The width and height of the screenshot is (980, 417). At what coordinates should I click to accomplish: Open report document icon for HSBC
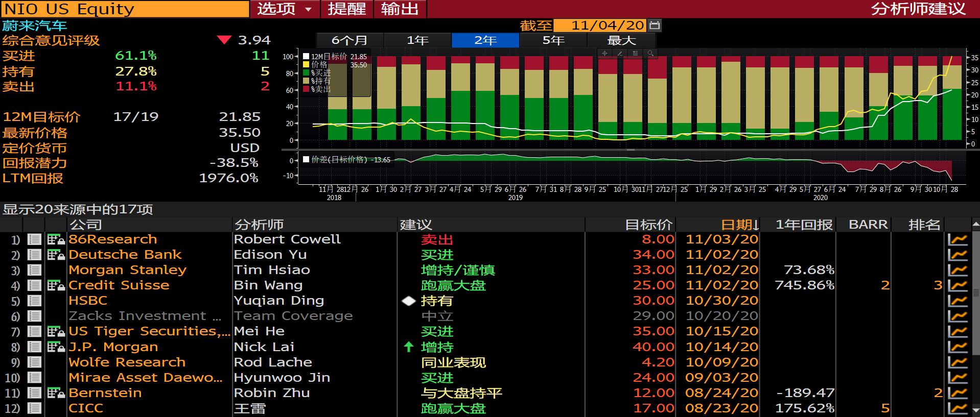(34, 301)
